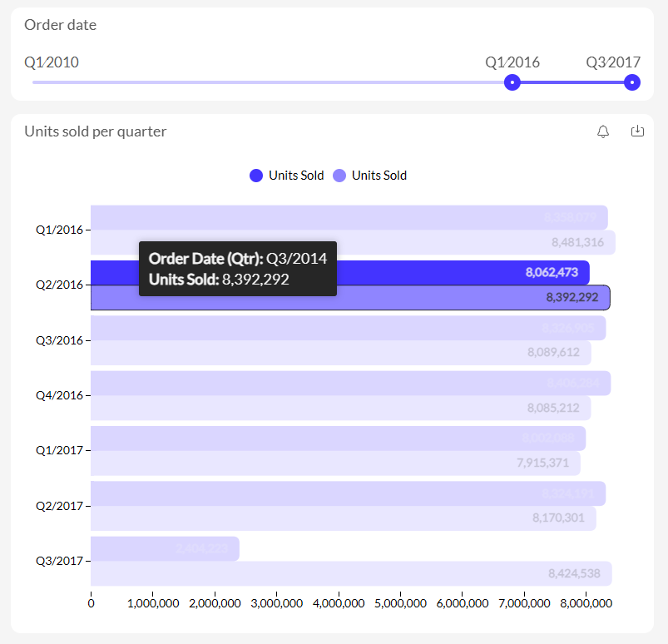Click the 'Units sold per quarter' title

[x=95, y=131]
